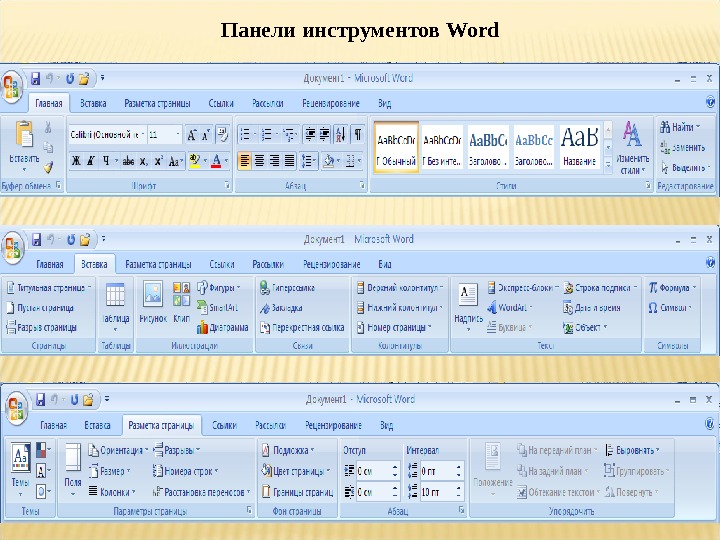Open Рецензирование tab in the Вставка-ribbon window
This screenshot has width=720, height=540.
332,264
